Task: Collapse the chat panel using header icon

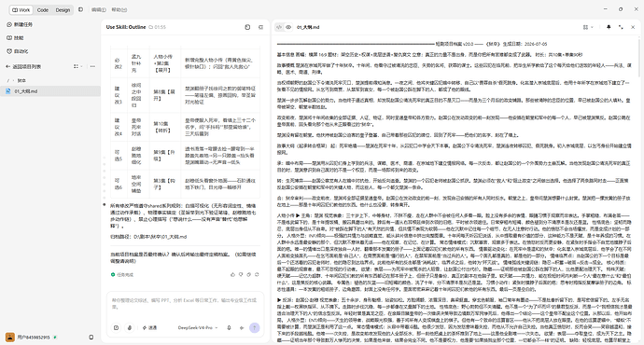Action: (x=260, y=27)
